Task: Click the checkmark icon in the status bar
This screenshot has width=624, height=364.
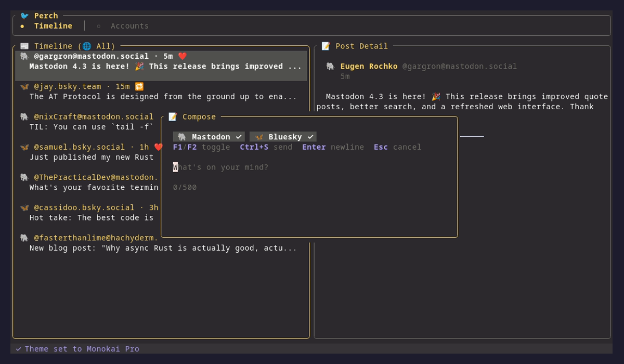Action: [x=19, y=349]
